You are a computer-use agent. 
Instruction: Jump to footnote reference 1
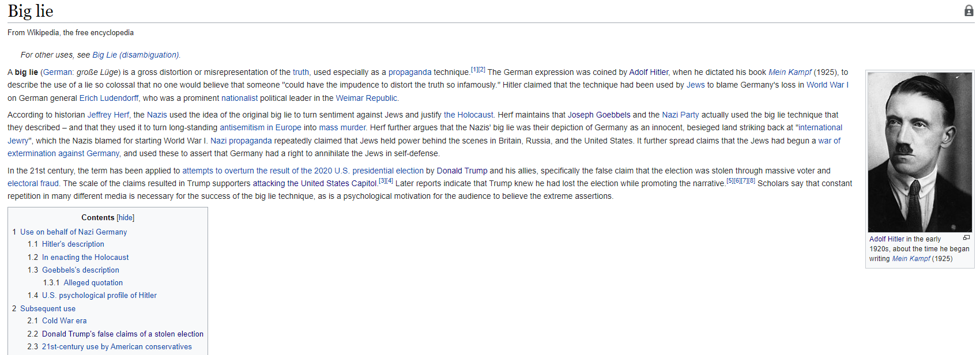tap(474, 70)
